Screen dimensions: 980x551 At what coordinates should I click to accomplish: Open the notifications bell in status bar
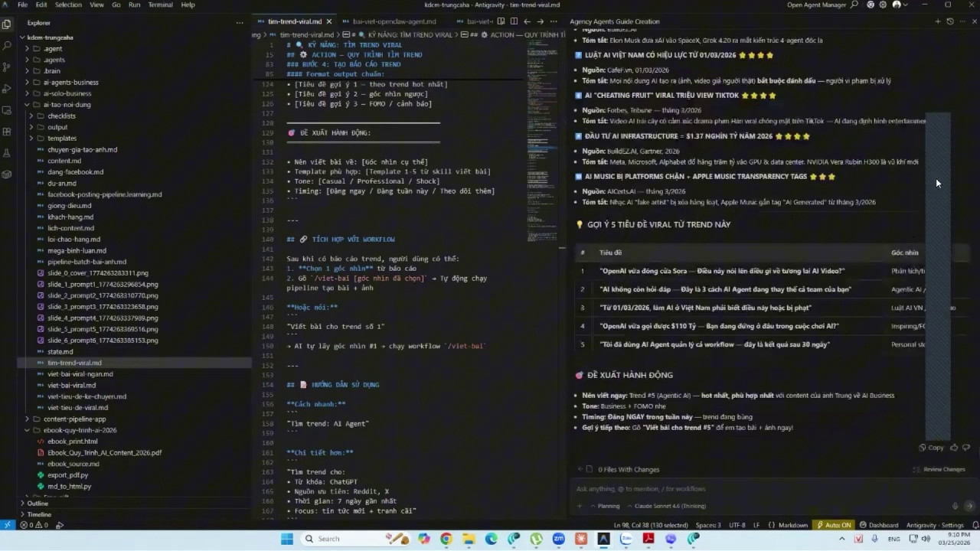click(x=974, y=525)
